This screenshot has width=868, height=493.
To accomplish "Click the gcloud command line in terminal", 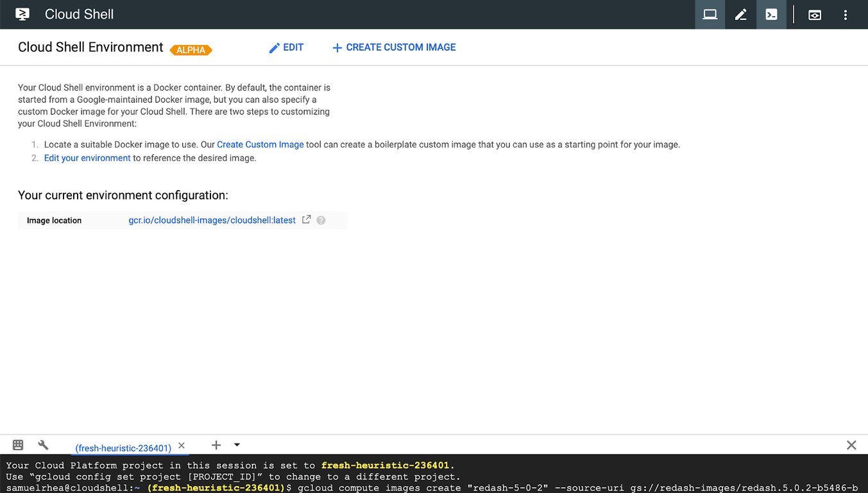I will point(432,488).
